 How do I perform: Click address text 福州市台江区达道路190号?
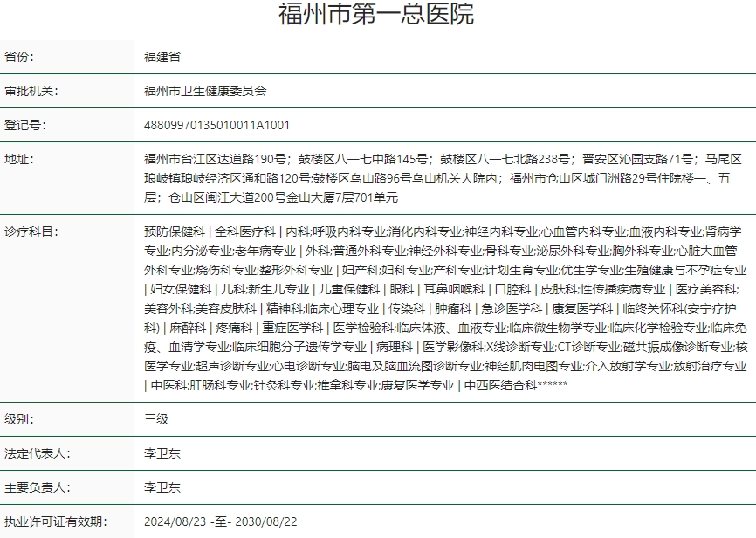[215, 159]
